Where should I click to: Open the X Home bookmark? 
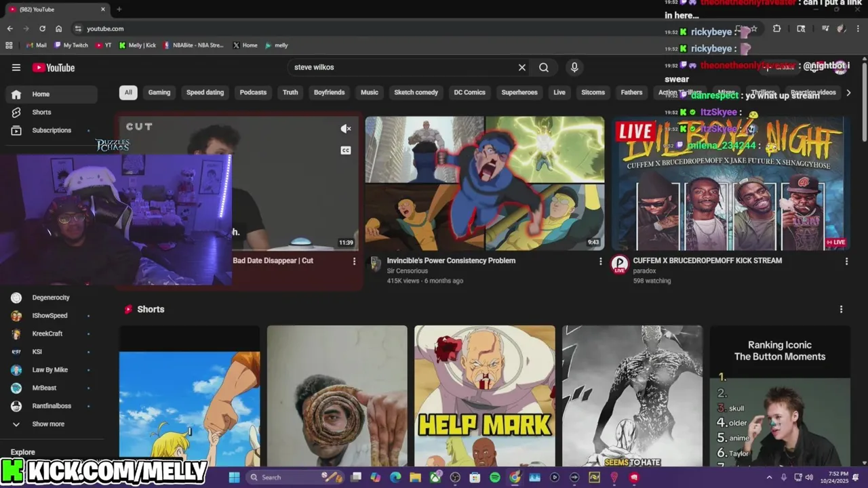pyautogui.click(x=245, y=45)
